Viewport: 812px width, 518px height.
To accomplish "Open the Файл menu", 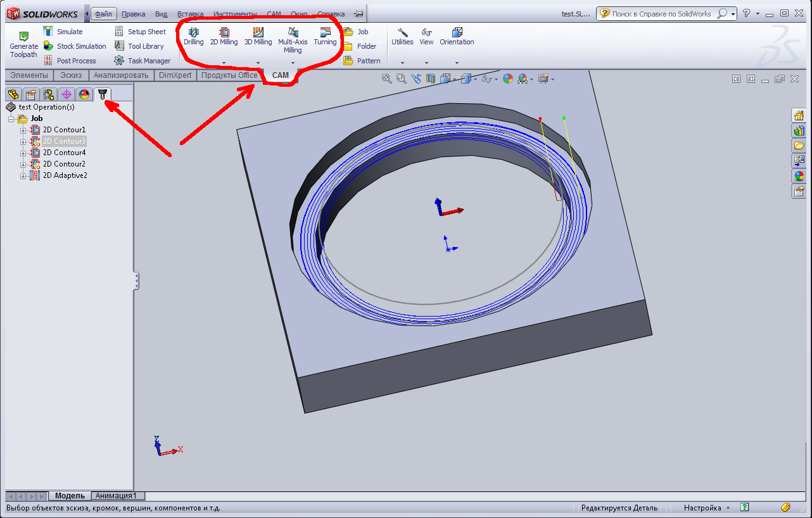I will pos(103,14).
